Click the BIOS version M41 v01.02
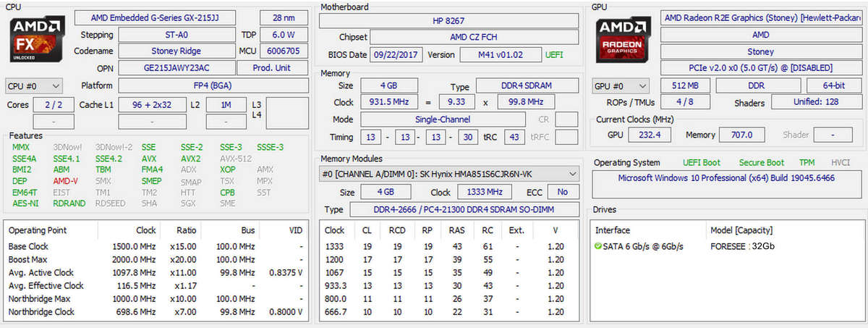Screen dimensions: 868x328 coord(500,54)
